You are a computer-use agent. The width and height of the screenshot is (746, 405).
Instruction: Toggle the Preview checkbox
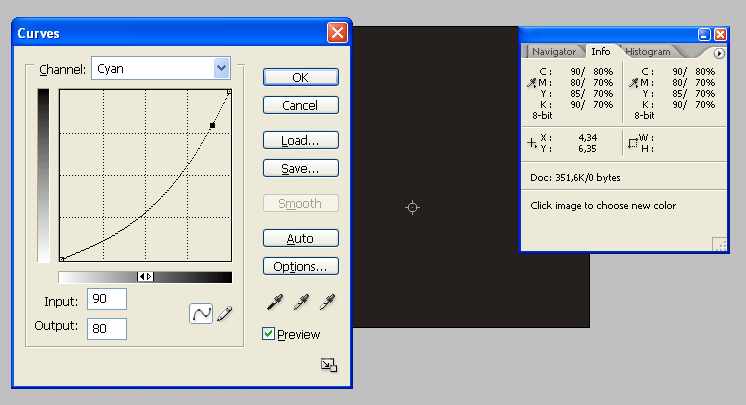pyautogui.click(x=268, y=334)
